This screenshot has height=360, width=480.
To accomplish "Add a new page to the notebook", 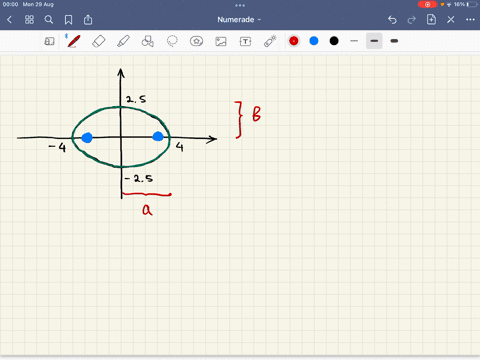I will [431, 20].
